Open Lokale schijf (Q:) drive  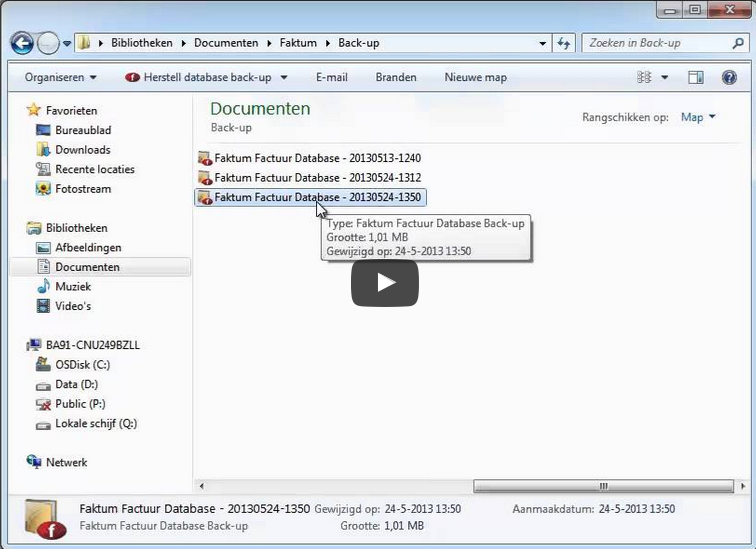[96, 423]
